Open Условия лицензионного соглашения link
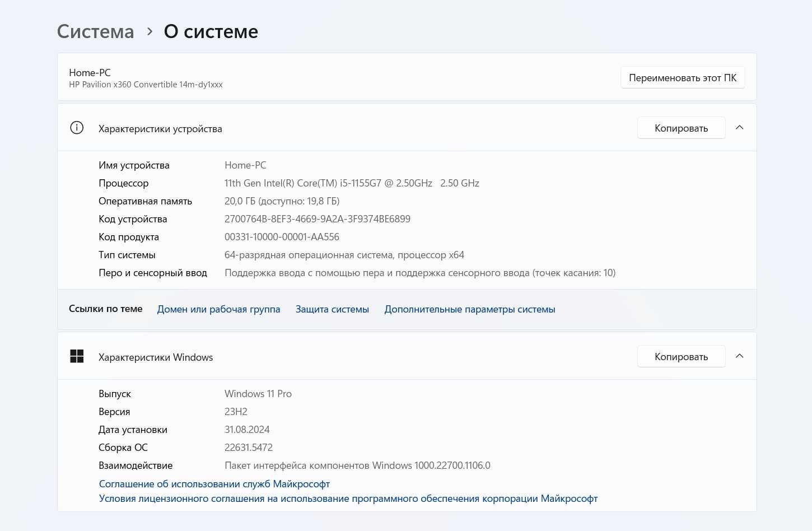This screenshot has height=531, width=812. (x=348, y=499)
